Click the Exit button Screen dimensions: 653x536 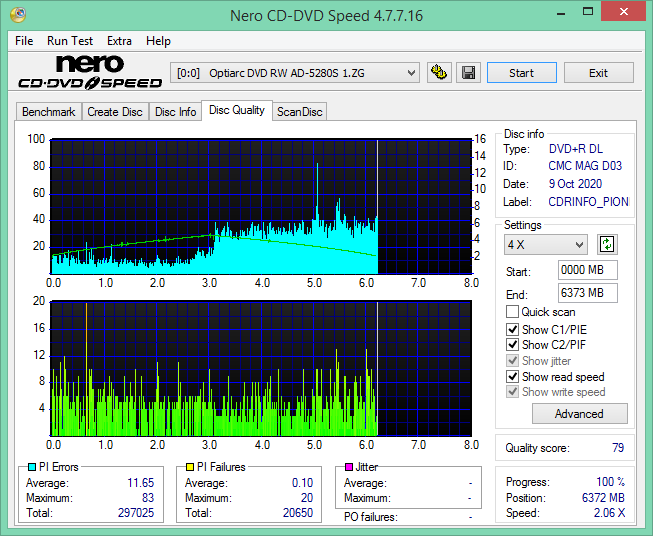[x=599, y=73]
